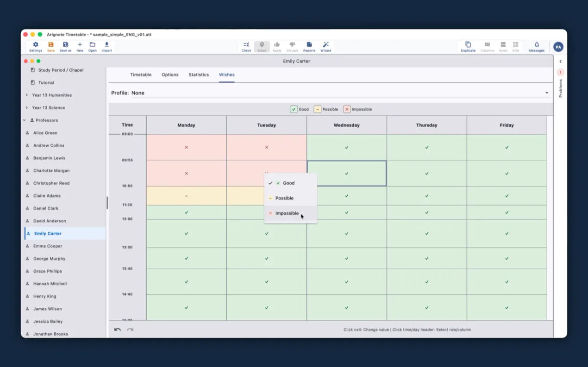
Task: Choose Good in the popup menu
Action: click(x=291, y=183)
